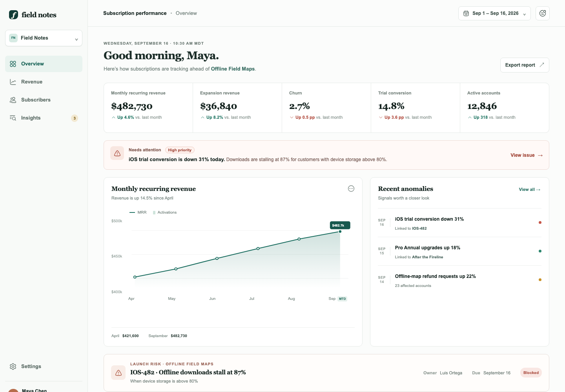The width and height of the screenshot is (565, 392).
Task: Toggle the Activations series in chart legend
Action: 165,212
